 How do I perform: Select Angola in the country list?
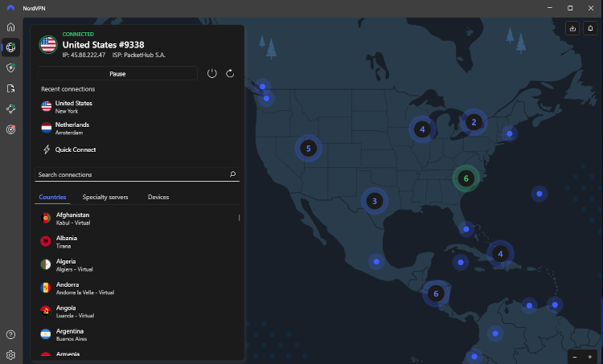(x=137, y=311)
